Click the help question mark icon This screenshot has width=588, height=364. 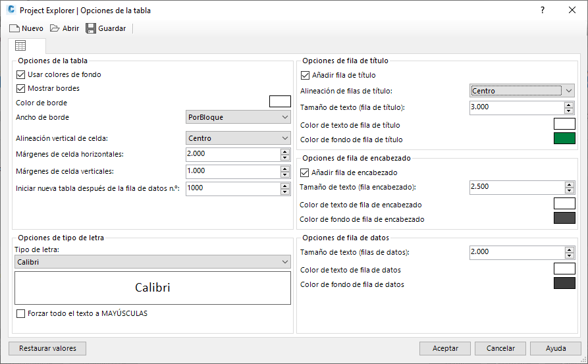[542, 11]
